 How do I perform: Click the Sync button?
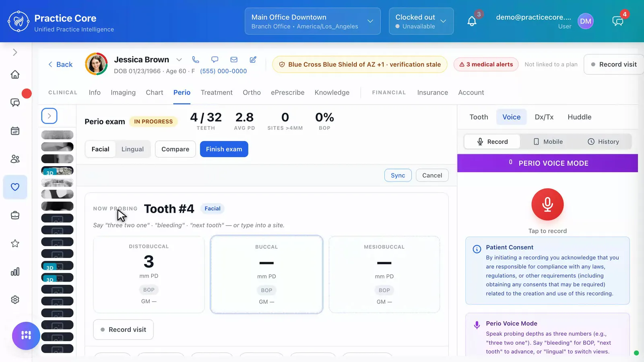pos(398,175)
